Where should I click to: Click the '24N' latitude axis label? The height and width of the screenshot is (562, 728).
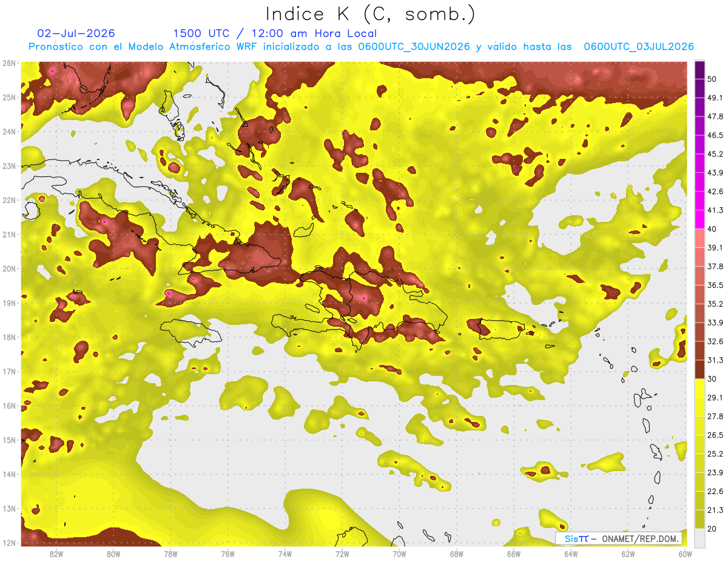9,132
